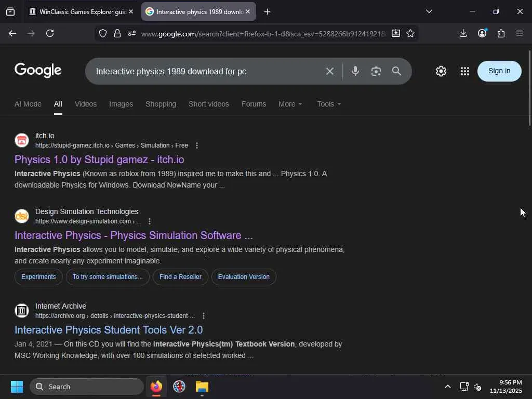The width and height of the screenshot is (532, 399).
Task: Switch to Images results
Action: 121,104
